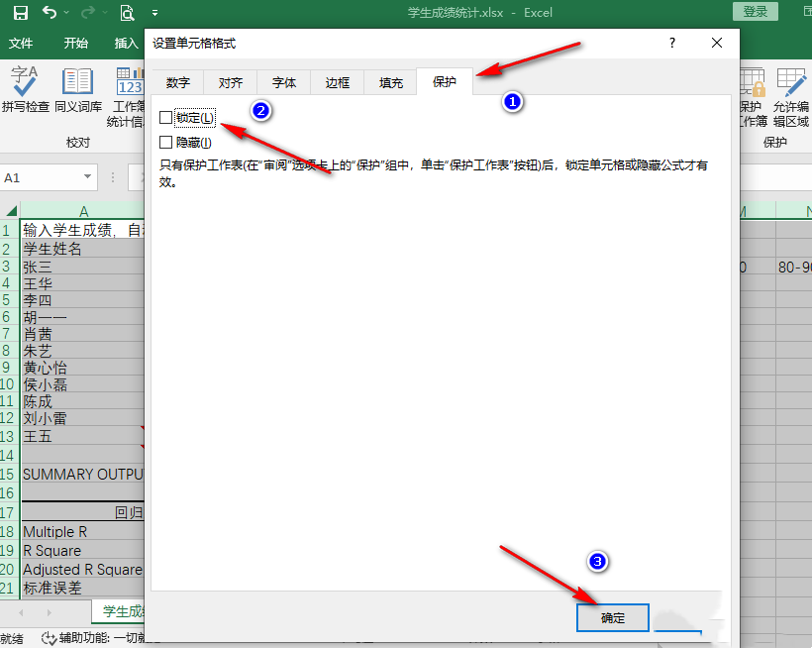The height and width of the screenshot is (648, 812).
Task: Open the 开始 ribbon tab
Action: [x=75, y=43]
